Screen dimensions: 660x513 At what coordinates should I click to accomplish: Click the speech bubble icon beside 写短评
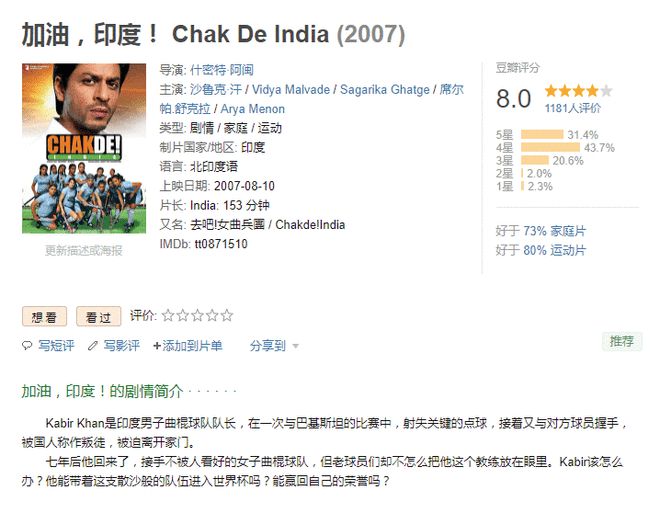click(27, 346)
